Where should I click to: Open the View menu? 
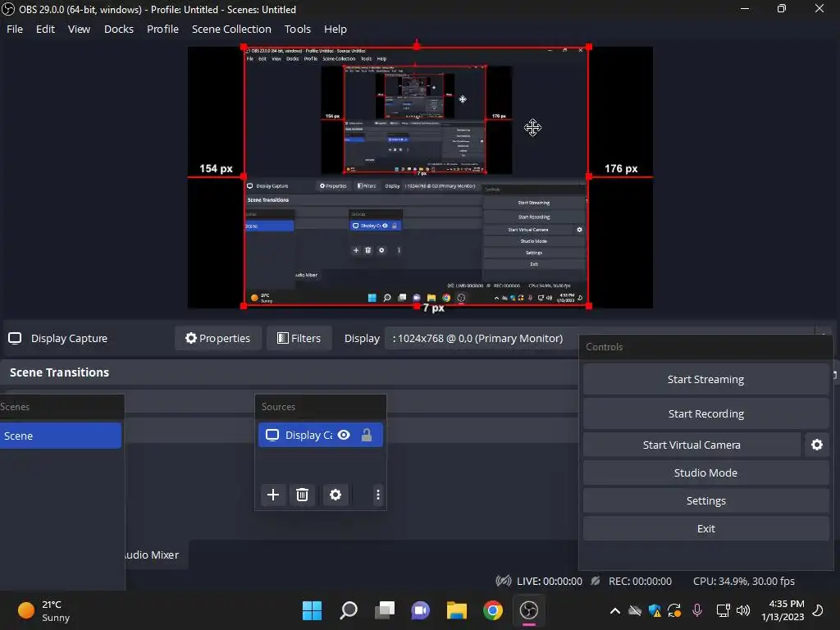79,29
